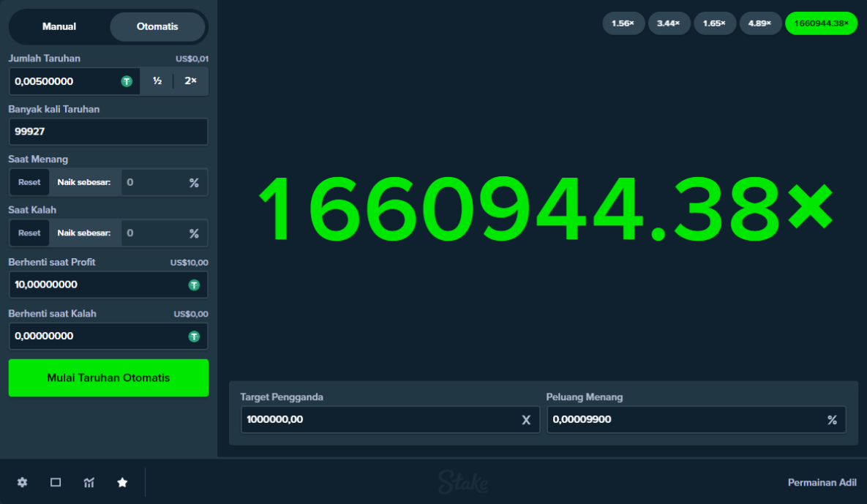Start autobet with Mulai Taruhan Otomatis
This screenshot has height=504, width=867.
coord(108,378)
